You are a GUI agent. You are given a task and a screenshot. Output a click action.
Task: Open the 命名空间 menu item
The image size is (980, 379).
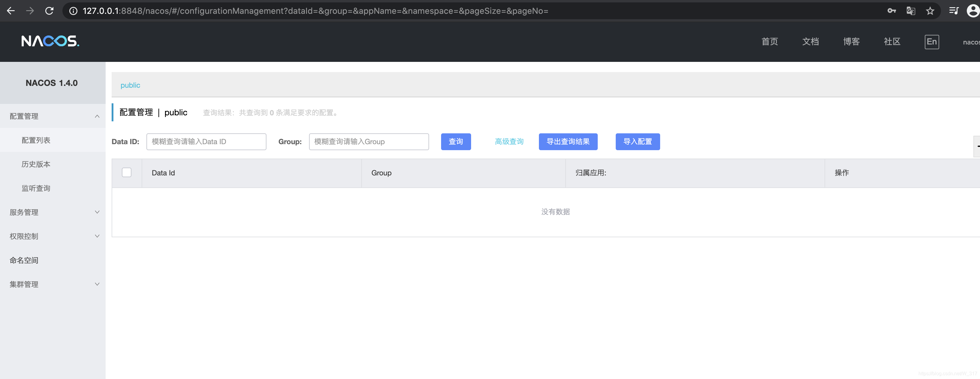[x=24, y=260]
